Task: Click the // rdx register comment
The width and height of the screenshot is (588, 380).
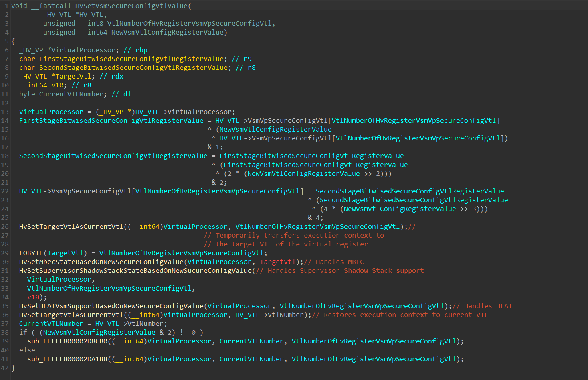Action: point(111,76)
